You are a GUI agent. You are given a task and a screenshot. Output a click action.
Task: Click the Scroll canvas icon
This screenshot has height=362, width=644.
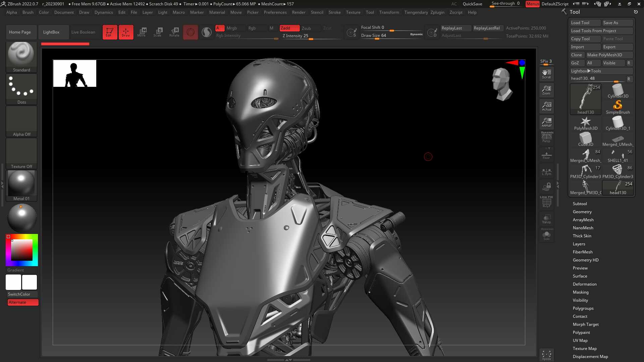tap(546, 74)
